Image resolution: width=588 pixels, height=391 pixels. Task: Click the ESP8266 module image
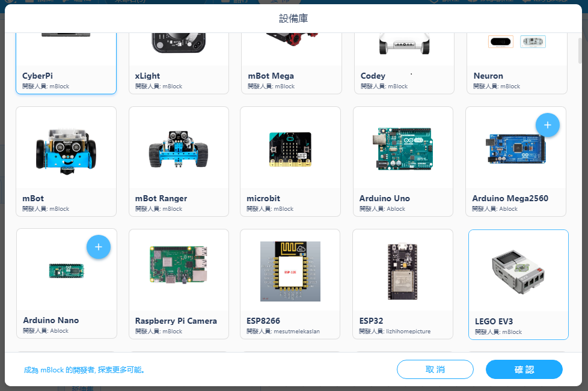(x=290, y=271)
